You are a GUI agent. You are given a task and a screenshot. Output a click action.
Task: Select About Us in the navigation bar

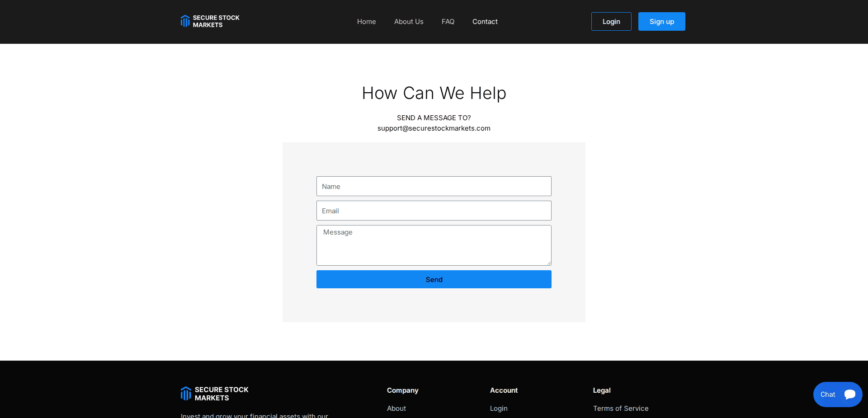click(x=408, y=21)
